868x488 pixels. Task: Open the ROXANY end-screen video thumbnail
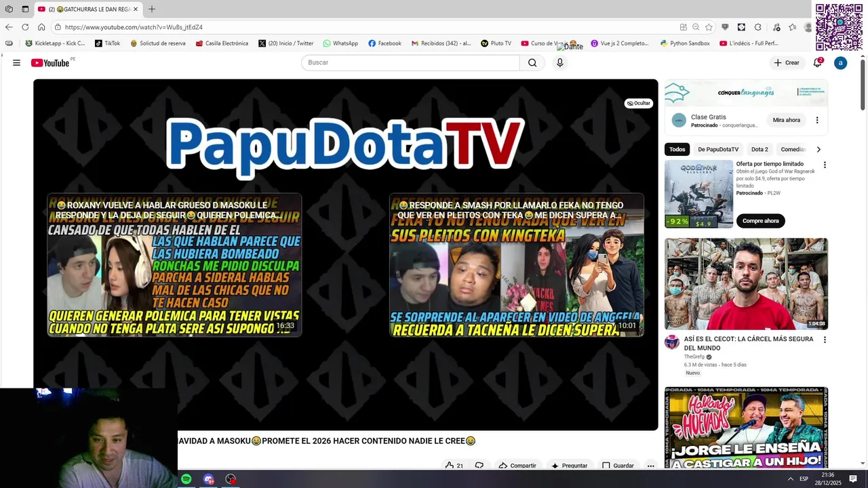(x=174, y=265)
